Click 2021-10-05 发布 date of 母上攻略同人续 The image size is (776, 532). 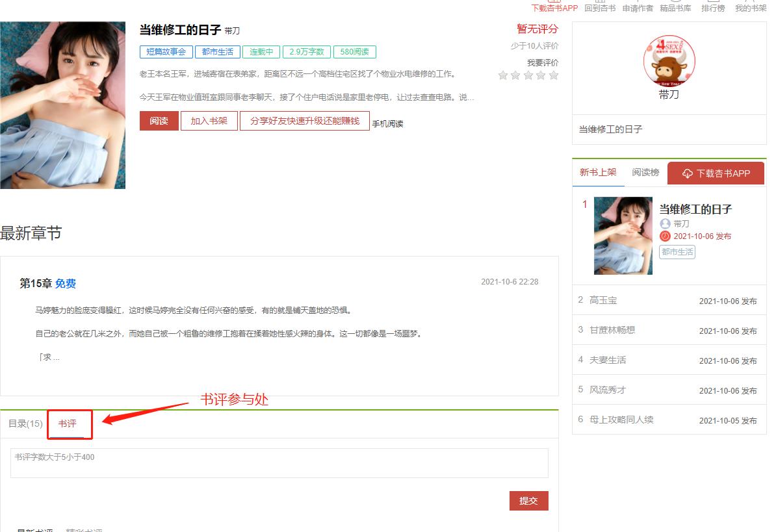point(728,421)
